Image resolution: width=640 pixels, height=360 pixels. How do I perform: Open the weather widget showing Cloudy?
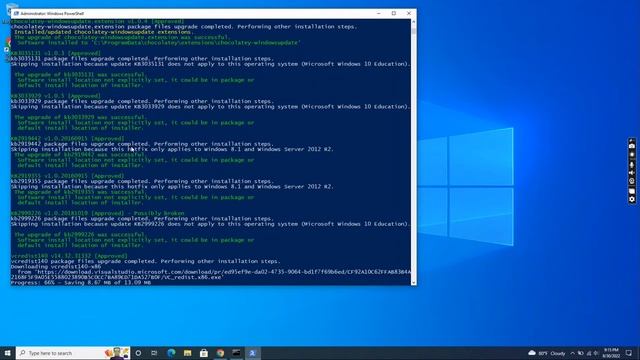pos(547,353)
